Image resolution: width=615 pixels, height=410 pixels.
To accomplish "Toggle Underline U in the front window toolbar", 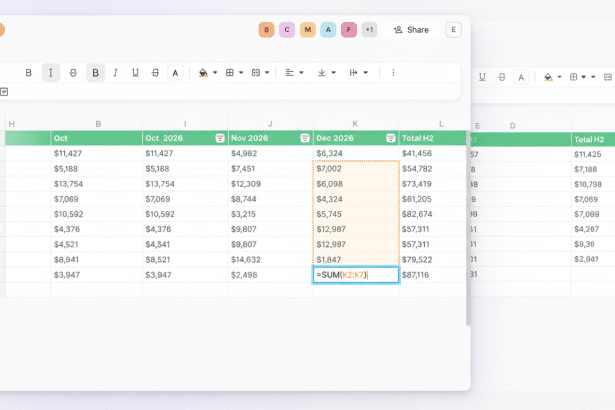I will [135, 73].
